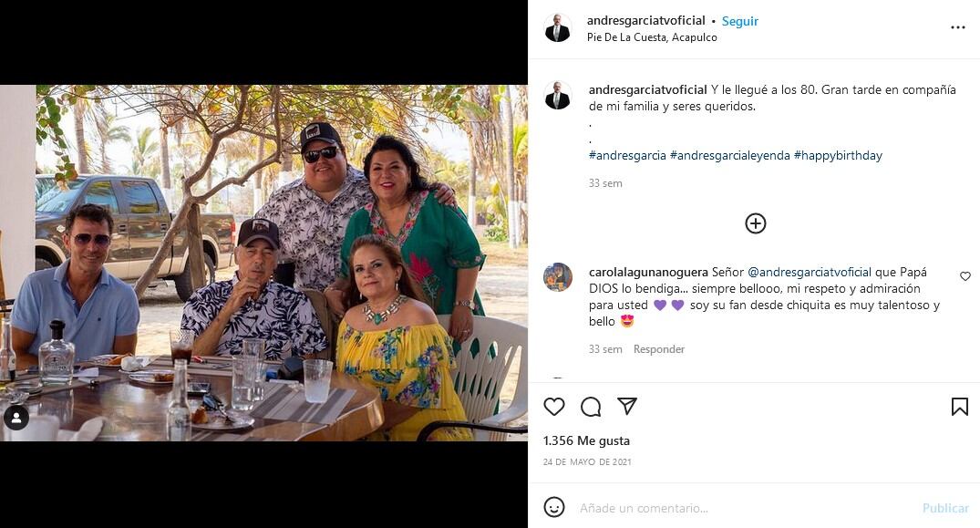This screenshot has height=528, width=980.
Task: Open comments with the speech bubble icon
Action: coord(591,407)
